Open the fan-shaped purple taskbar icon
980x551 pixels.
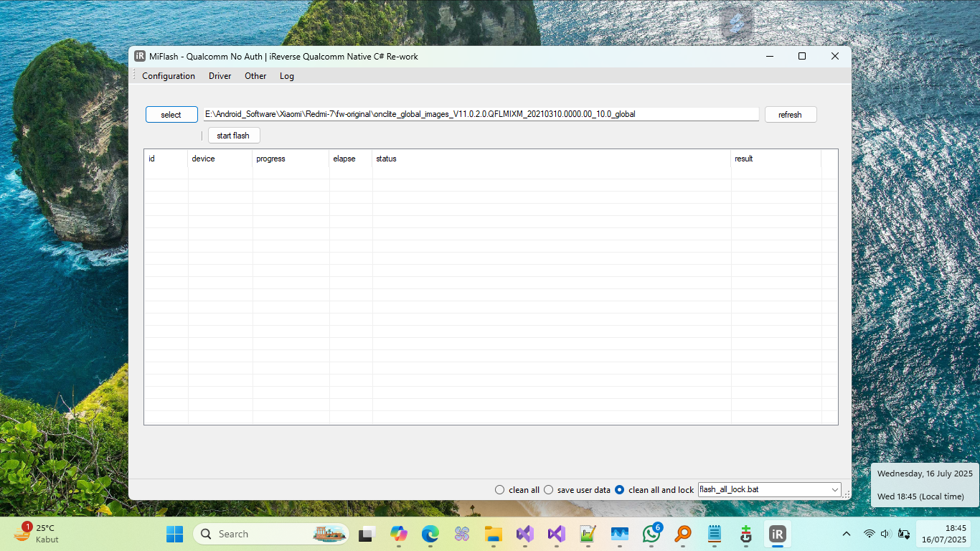click(x=461, y=534)
